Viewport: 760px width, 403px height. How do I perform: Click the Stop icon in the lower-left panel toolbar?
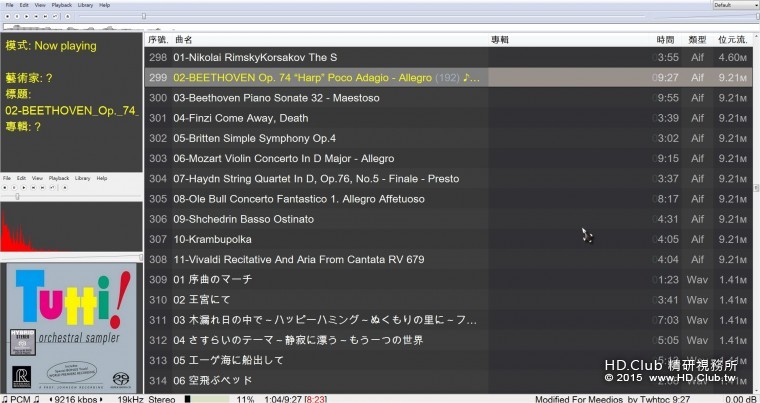pos(6,187)
